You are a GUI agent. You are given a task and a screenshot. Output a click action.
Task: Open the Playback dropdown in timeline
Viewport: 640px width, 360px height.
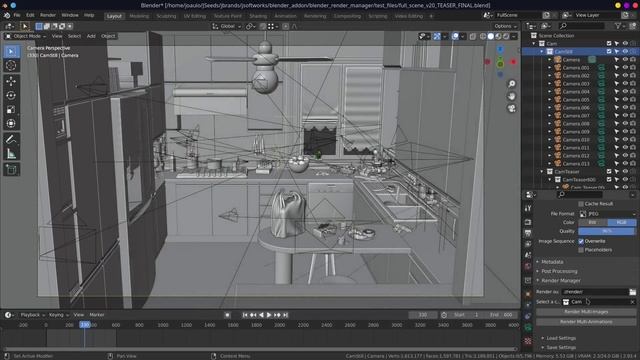(x=32, y=315)
